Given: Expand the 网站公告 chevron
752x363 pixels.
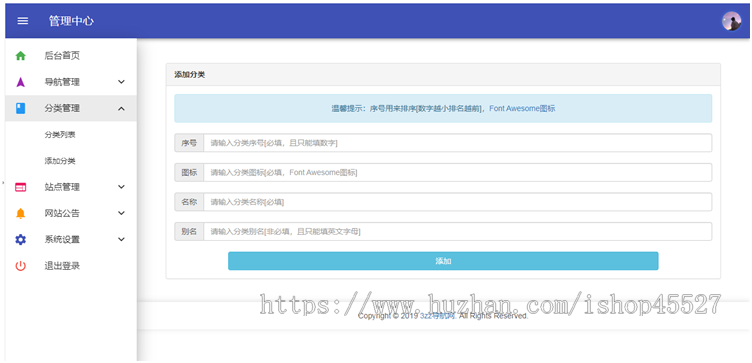Looking at the screenshot, I should [121, 213].
